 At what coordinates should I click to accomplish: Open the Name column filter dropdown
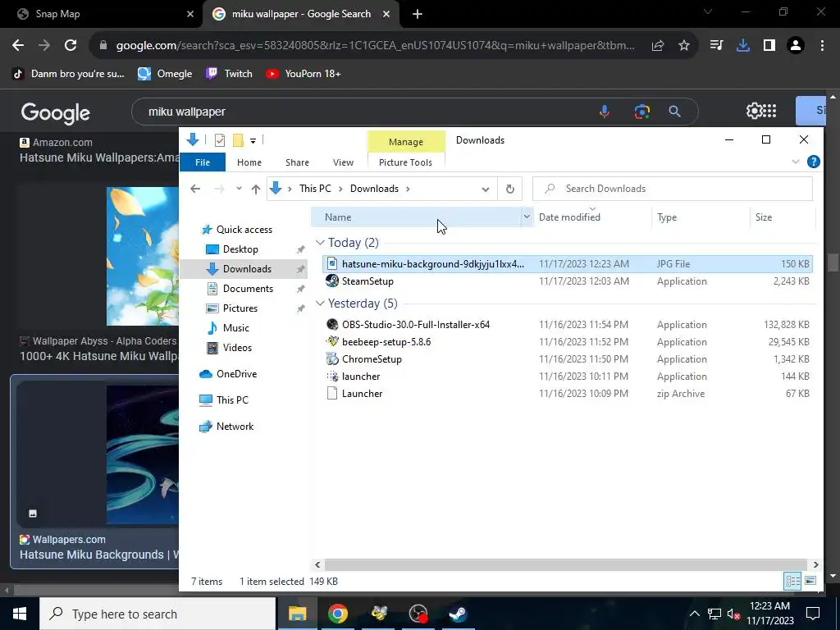point(527,217)
